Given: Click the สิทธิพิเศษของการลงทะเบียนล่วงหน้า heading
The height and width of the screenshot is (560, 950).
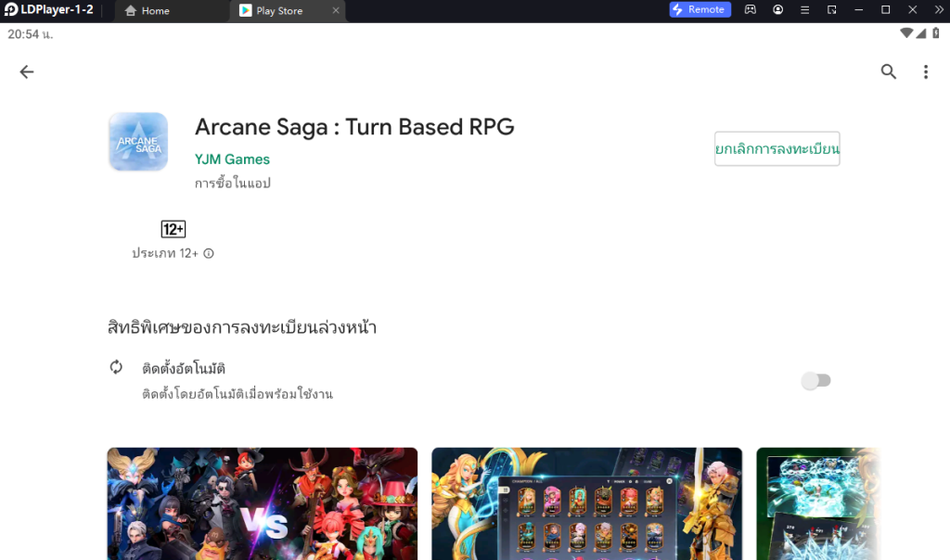Looking at the screenshot, I should pyautogui.click(x=242, y=327).
